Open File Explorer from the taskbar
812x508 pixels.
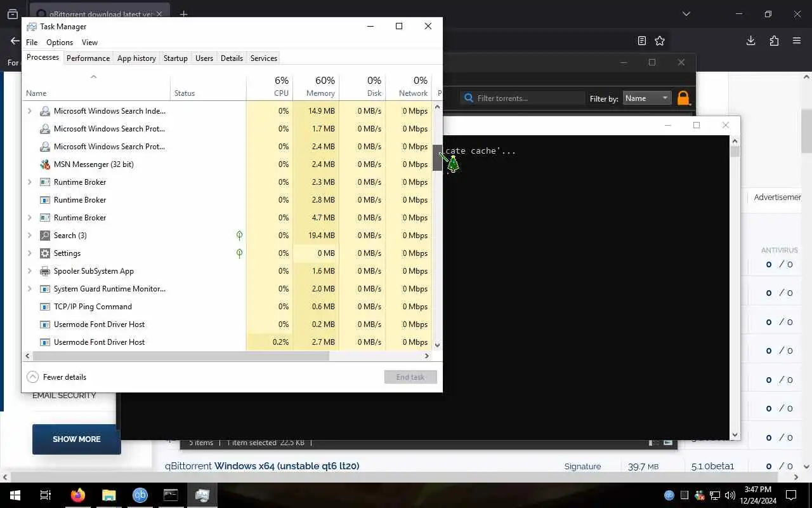(x=109, y=495)
